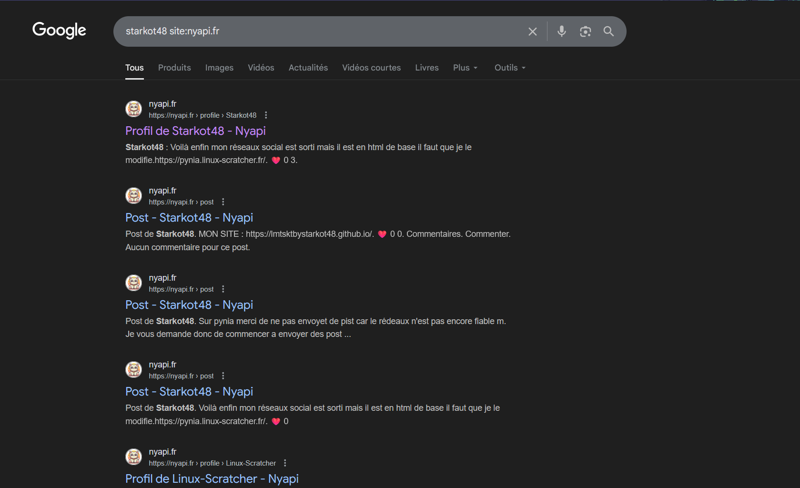
Task: Start voice search with microphone icon
Action: coord(561,32)
